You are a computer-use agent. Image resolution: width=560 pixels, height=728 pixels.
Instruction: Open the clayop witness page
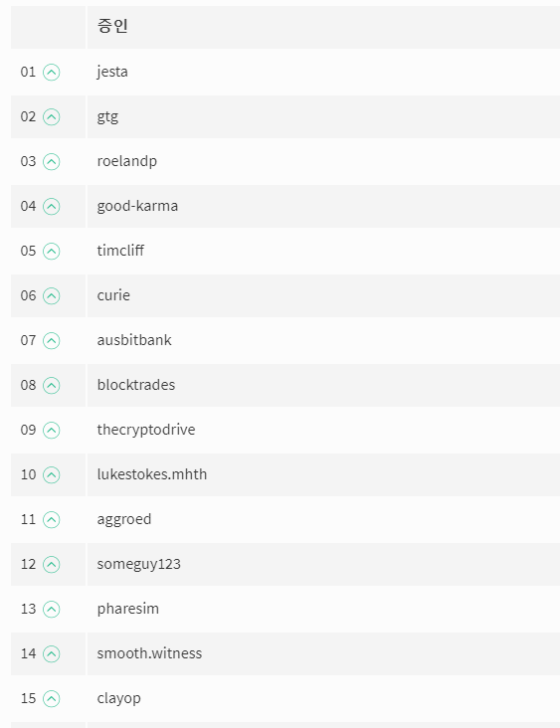[118, 698]
